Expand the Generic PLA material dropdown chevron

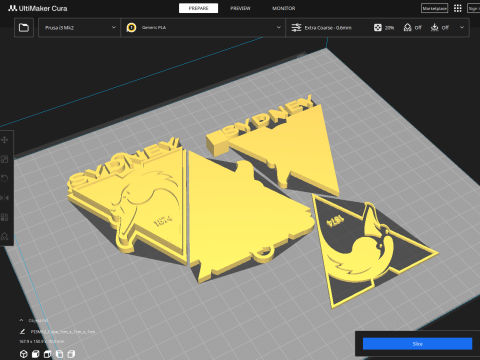coord(279,27)
